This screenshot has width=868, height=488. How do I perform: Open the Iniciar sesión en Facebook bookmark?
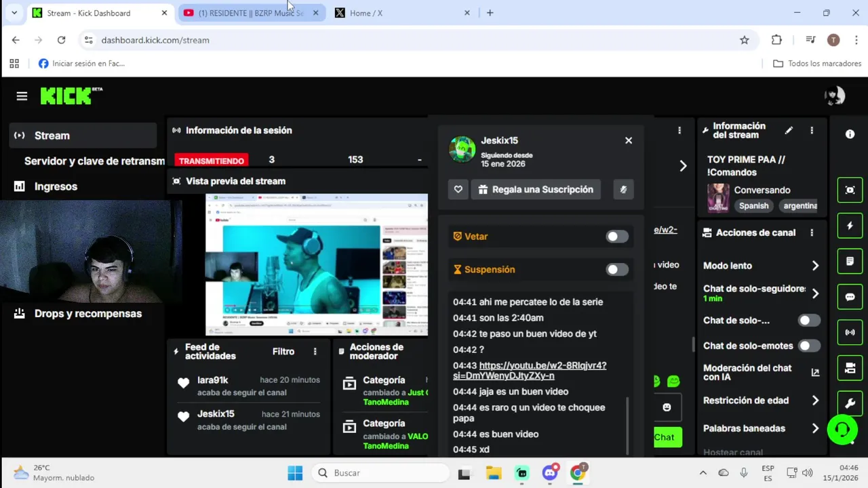[x=81, y=64]
